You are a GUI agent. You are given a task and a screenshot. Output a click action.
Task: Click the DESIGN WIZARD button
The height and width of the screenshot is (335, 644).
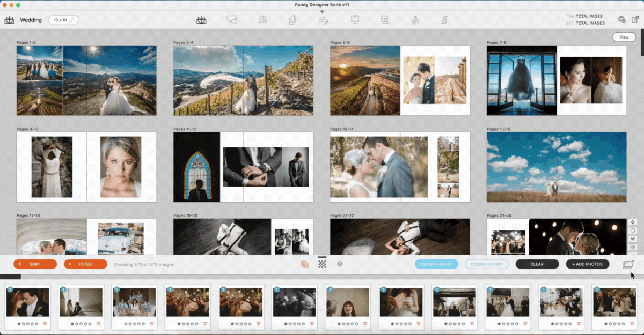point(487,264)
